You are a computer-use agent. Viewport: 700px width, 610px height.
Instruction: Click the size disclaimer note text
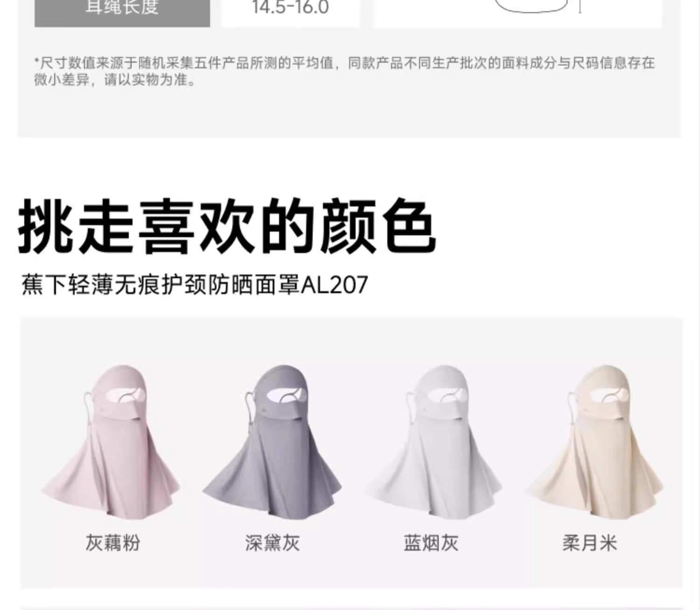(344, 71)
